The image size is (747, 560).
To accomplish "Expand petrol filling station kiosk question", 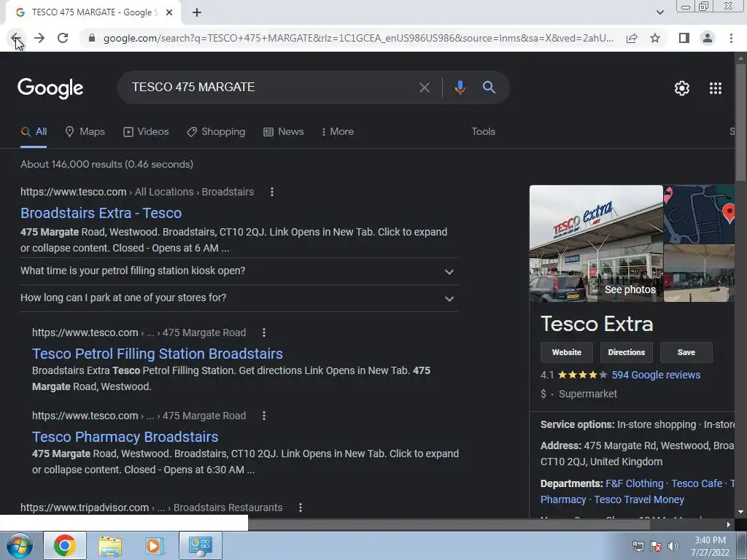I will point(239,271).
